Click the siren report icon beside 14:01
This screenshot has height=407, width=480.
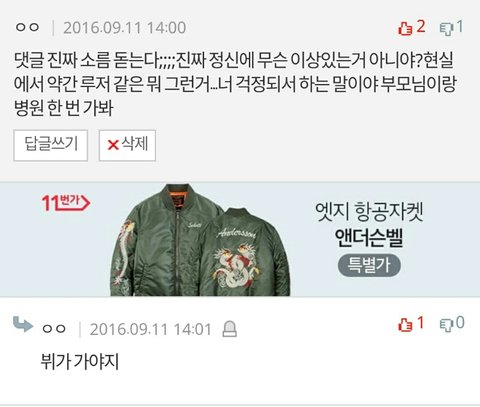tap(230, 329)
